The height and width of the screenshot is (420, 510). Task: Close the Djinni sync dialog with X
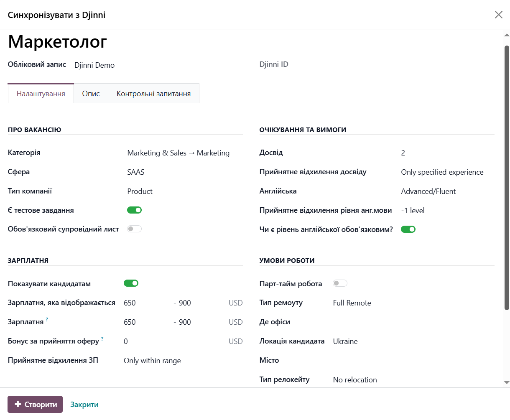click(x=498, y=15)
